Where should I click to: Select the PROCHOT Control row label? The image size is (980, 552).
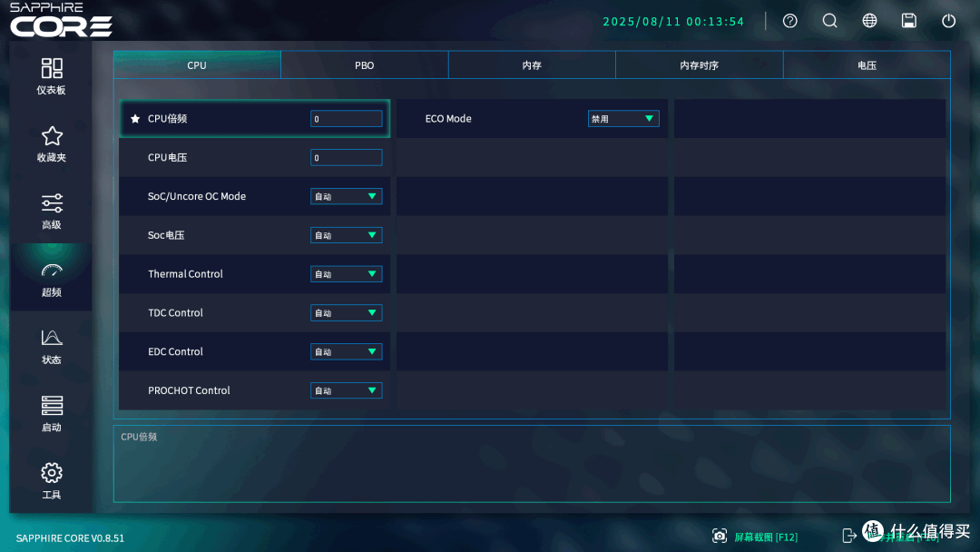[190, 390]
